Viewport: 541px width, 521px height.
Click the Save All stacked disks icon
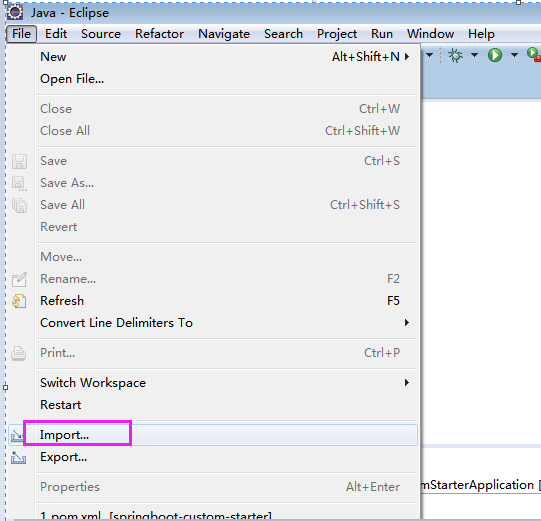coord(19,205)
